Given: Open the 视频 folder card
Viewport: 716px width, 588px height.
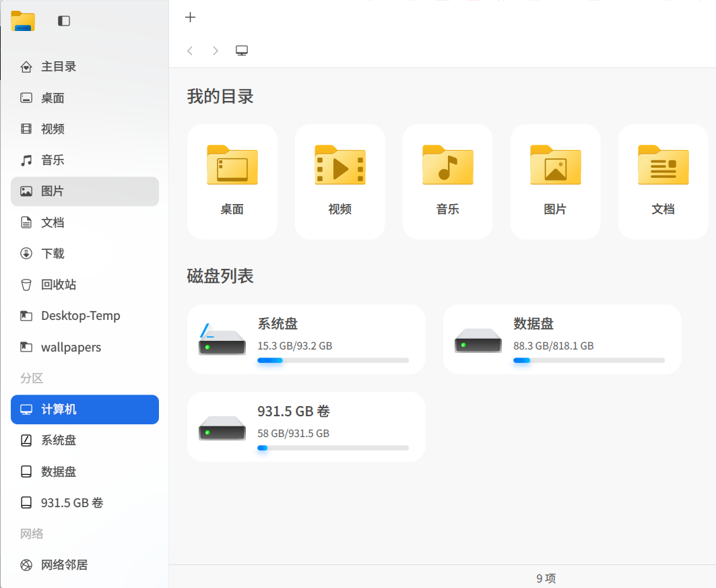Looking at the screenshot, I should [339, 182].
